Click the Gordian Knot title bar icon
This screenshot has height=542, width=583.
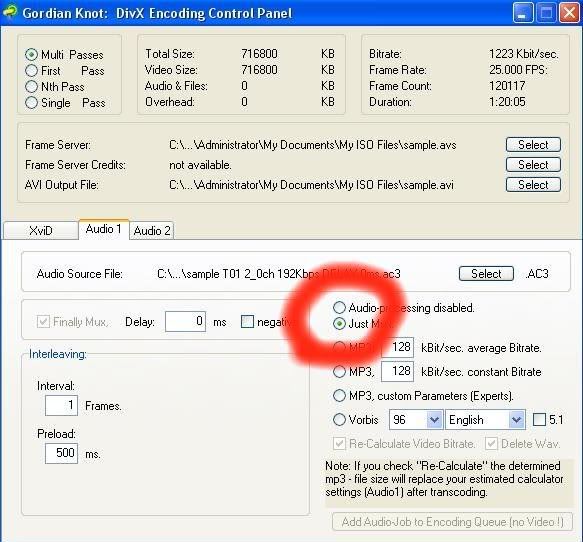[x=10, y=12]
